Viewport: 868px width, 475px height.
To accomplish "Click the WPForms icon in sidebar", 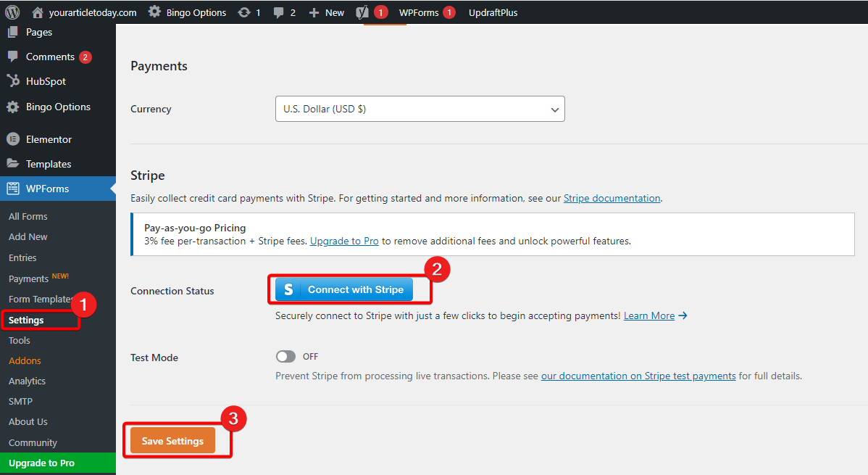I will point(12,189).
